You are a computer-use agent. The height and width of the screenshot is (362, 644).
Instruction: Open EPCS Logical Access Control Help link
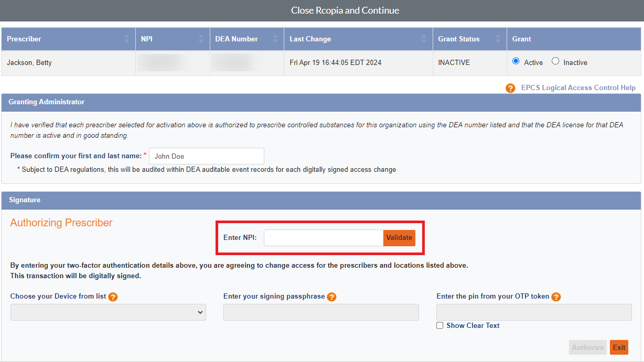(x=578, y=88)
